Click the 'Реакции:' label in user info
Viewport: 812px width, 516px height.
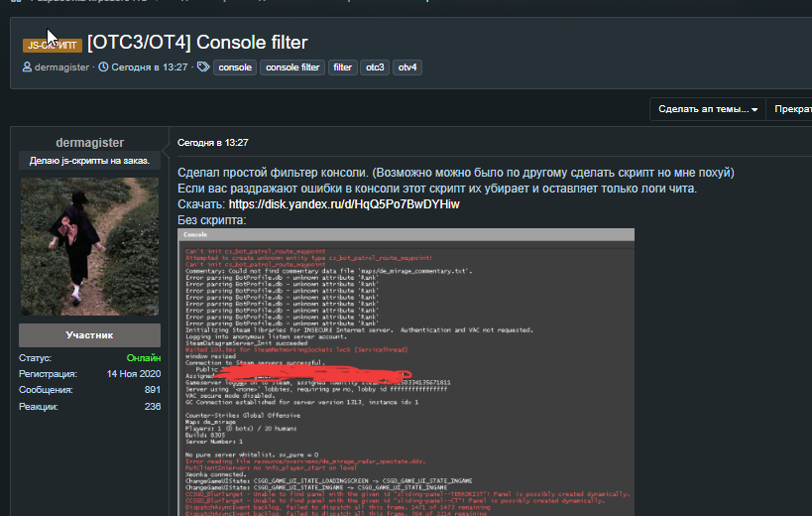[39, 407]
